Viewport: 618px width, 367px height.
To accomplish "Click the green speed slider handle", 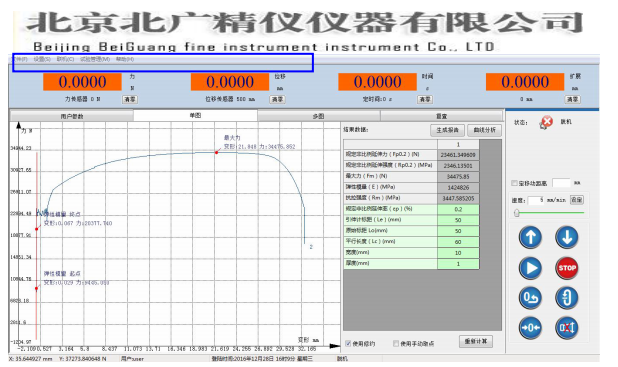I will 516,213.
